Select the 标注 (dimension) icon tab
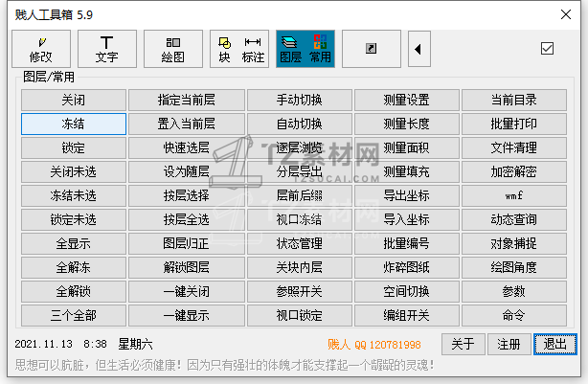This screenshot has width=588, height=384. 253,49
